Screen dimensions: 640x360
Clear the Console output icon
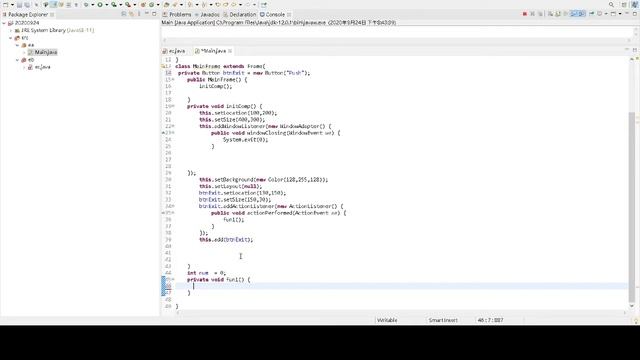(x=550, y=14)
